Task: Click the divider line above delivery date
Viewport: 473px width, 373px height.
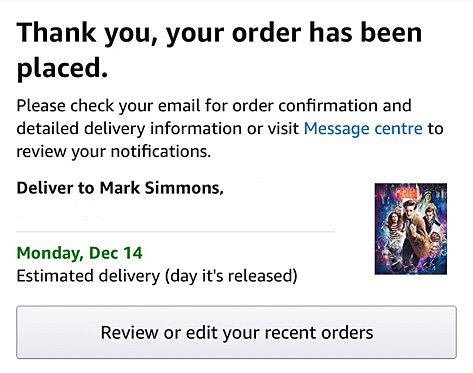Action: point(175,231)
